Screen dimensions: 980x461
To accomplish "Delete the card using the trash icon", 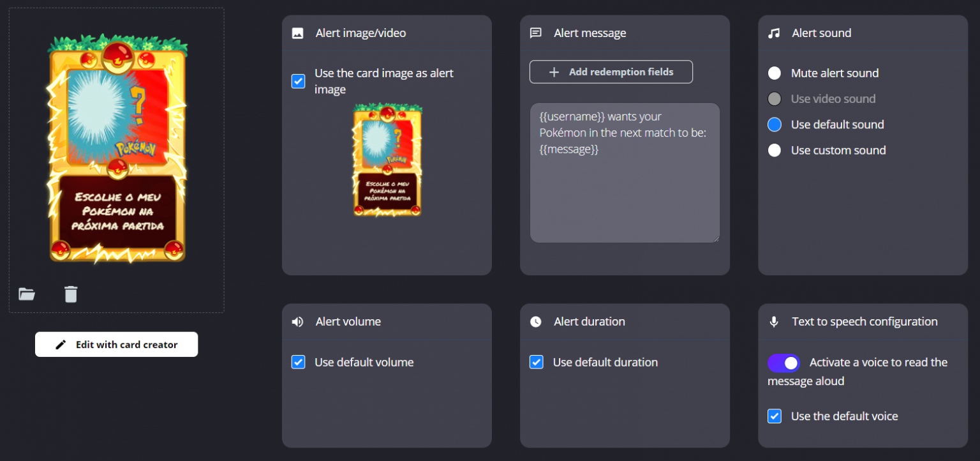I will (x=70, y=294).
